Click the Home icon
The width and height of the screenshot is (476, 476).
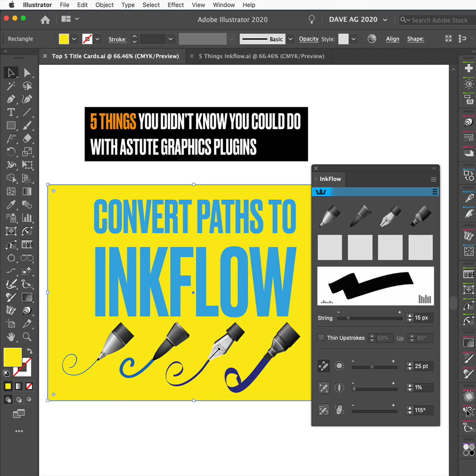tap(45, 20)
